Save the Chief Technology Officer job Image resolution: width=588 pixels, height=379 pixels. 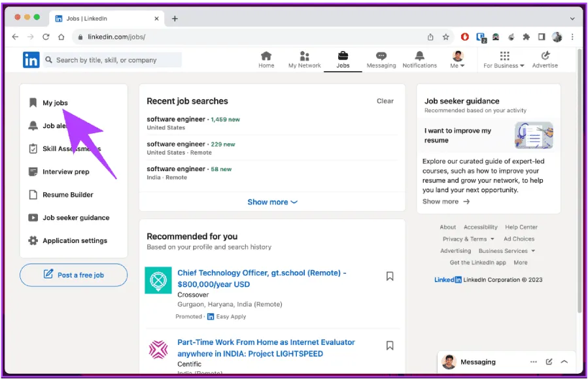click(x=390, y=276)
